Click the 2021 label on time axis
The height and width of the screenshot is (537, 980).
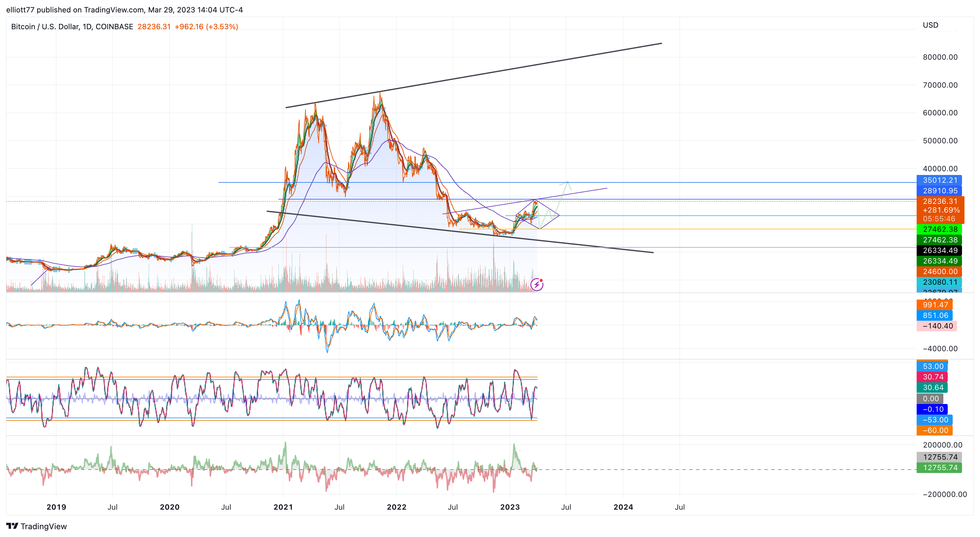pyautogui.click(x=283, y=507)
